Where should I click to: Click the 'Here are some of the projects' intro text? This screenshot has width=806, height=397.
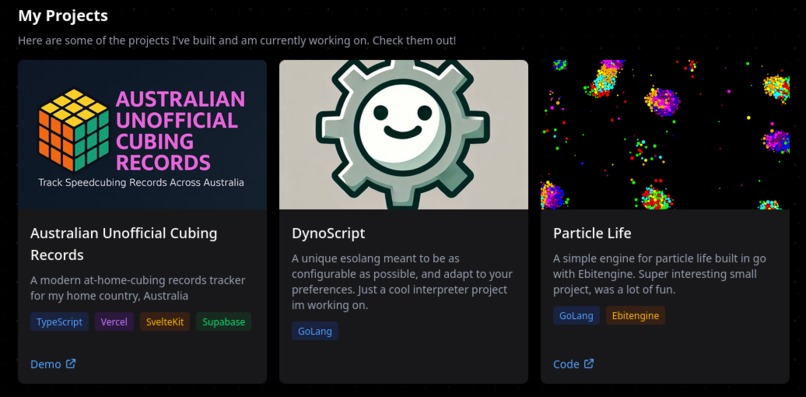pyautogui.click(x=237, y=40)
